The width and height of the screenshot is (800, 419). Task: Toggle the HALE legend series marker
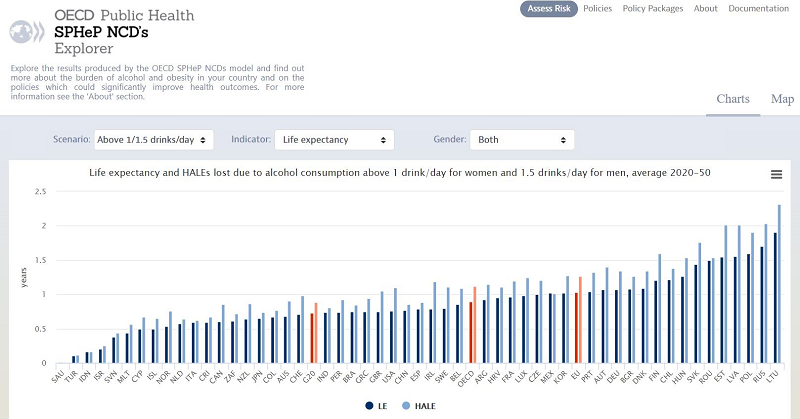tap(406, 406)
